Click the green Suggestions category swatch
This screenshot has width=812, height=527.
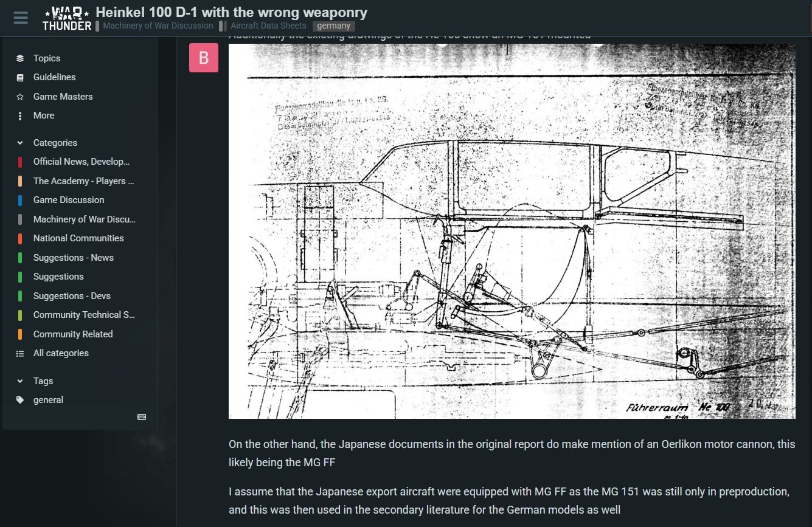(20, 277)
